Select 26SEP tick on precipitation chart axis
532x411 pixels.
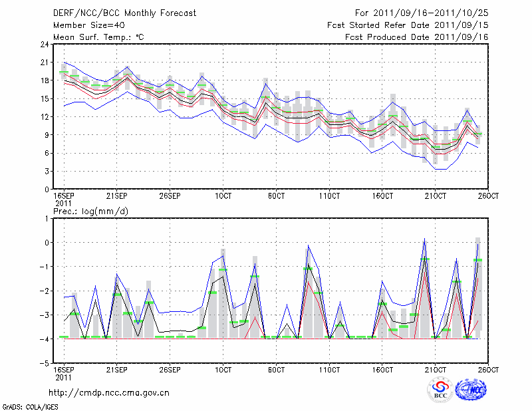pyautogui.click(x=170, y=369)
